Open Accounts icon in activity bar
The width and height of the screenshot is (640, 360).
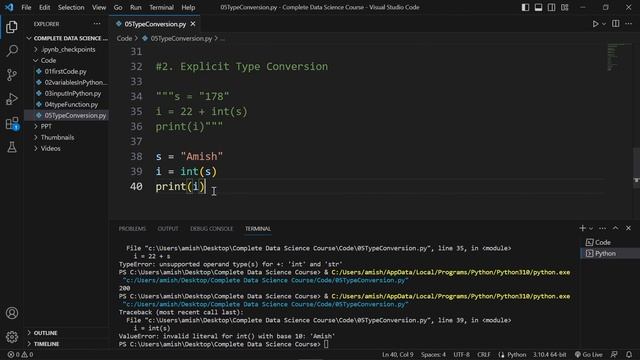tap(12, 313)
